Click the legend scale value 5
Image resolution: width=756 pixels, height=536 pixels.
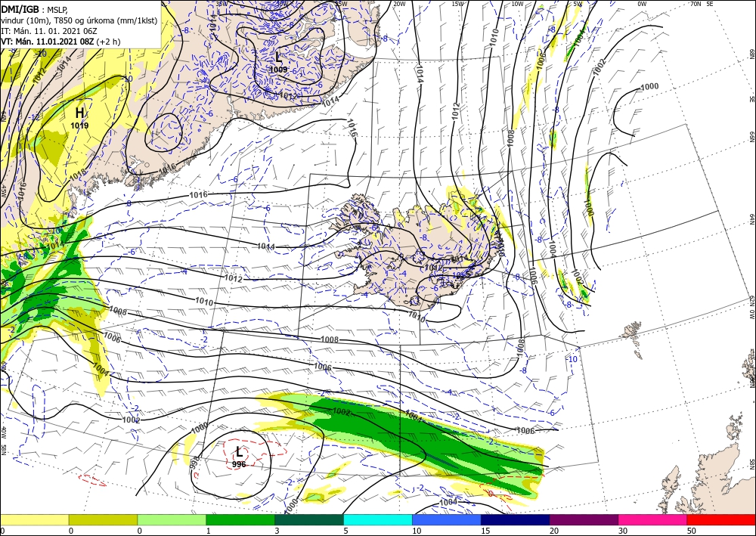345,531
